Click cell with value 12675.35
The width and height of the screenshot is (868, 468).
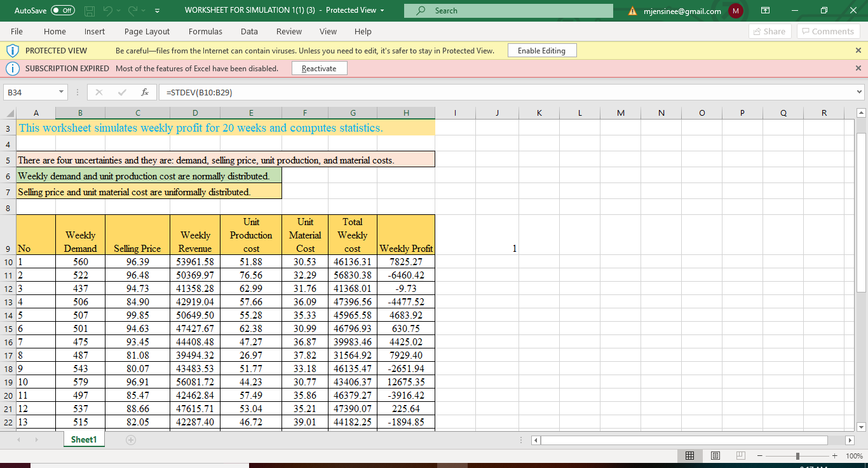click(406, 382)
